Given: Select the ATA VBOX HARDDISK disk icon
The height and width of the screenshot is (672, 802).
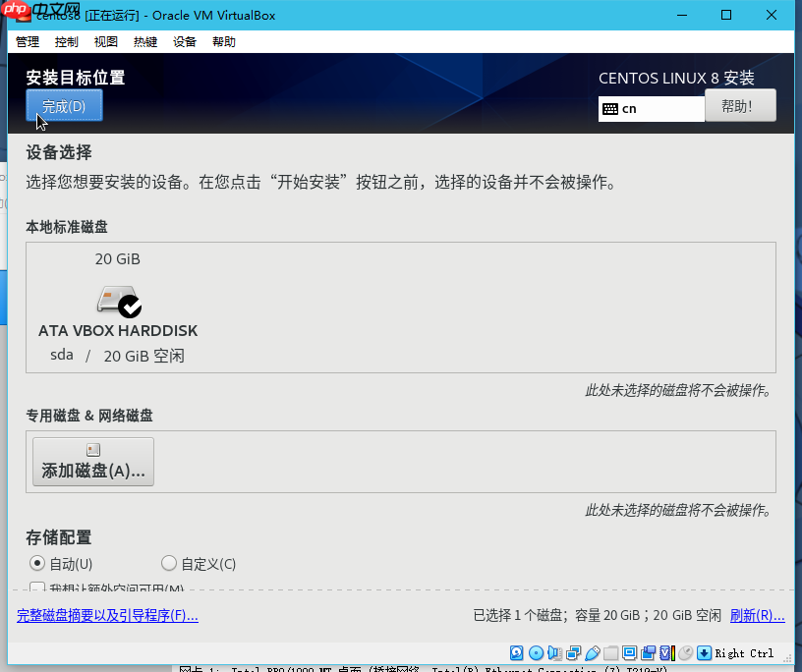Looking at the screenshot, I should pos(117,300).
